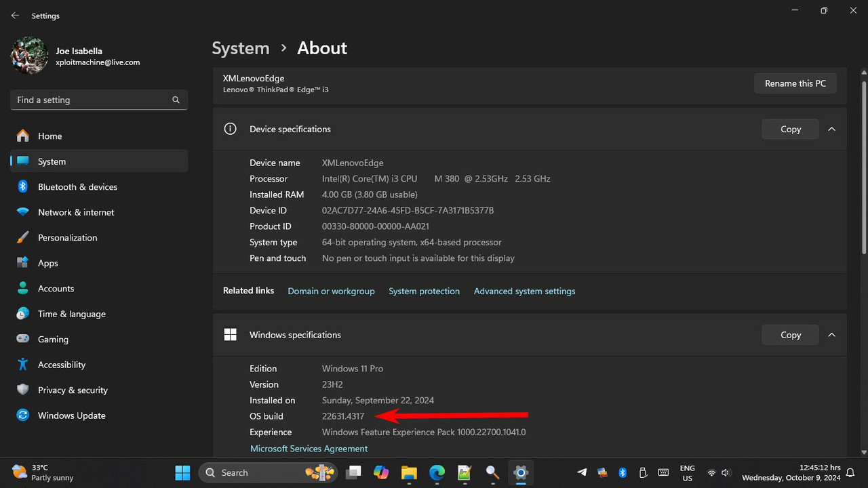Open the Windows Start menu

pyautogui.click(x=182, y=472)
